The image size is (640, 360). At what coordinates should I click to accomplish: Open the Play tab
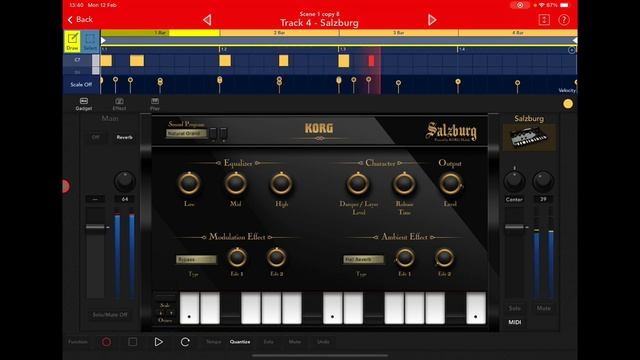coord(155,104)
